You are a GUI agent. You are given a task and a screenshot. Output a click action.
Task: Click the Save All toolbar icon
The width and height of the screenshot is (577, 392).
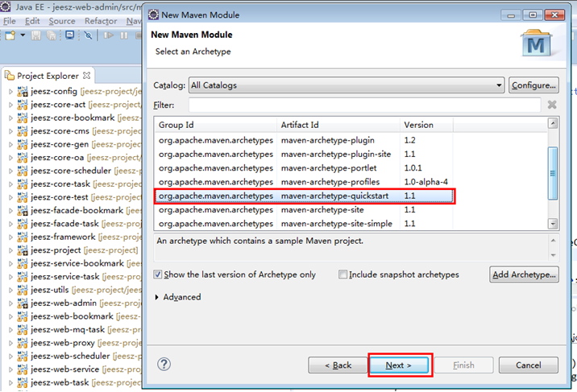51,35
